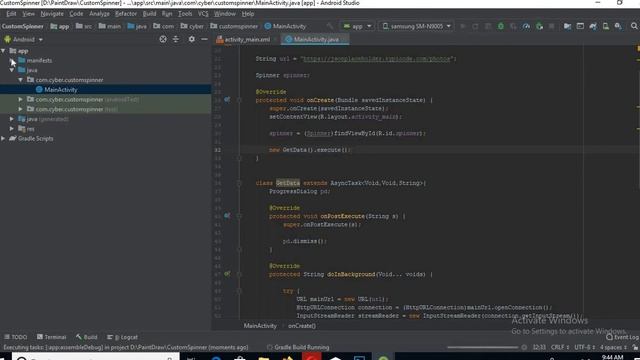
Task: Open the VCS menu
Action: coord(203,14)
